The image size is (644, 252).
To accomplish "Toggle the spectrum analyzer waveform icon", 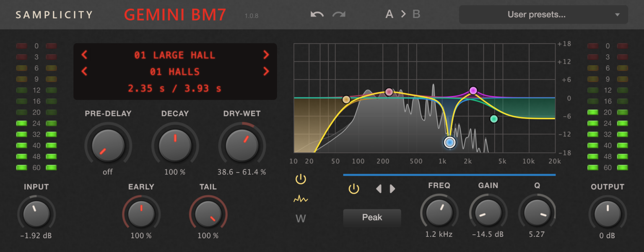I will click(x=301, y=199).
